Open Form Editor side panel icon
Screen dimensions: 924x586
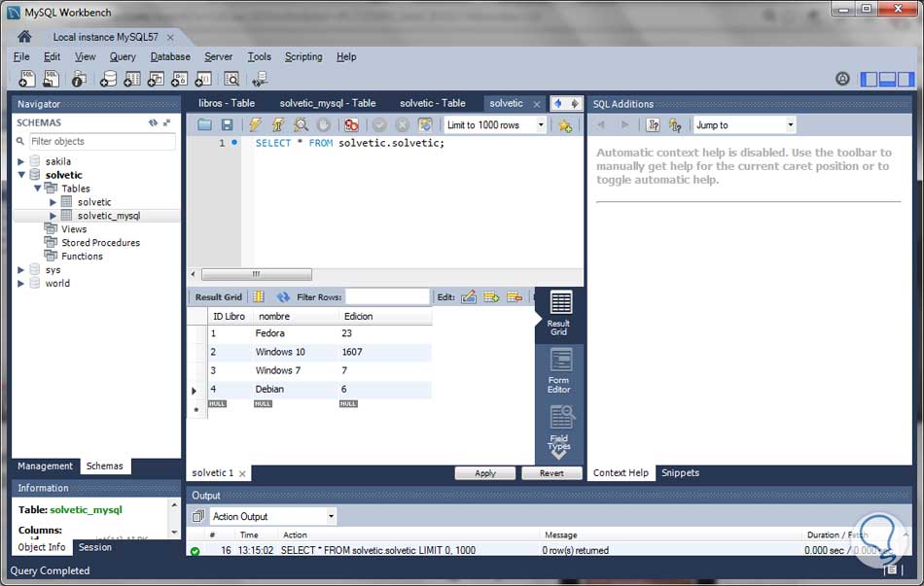coord(559,371)
